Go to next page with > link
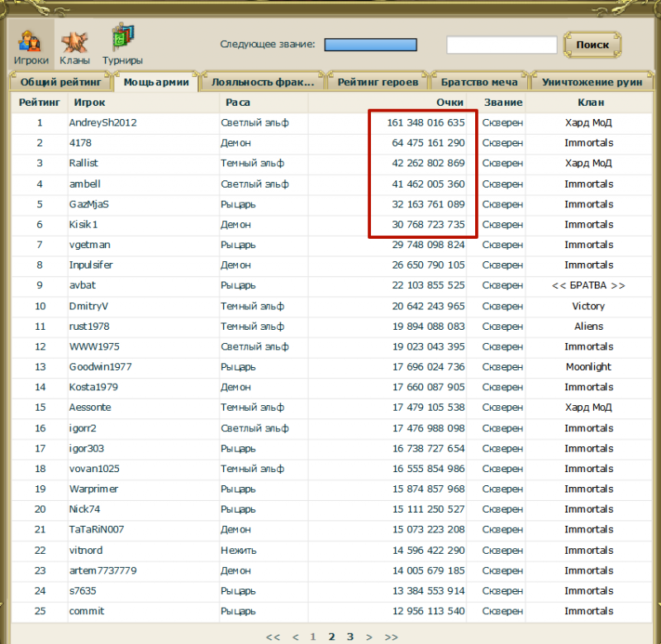661x644 pixels. (369, 637)
